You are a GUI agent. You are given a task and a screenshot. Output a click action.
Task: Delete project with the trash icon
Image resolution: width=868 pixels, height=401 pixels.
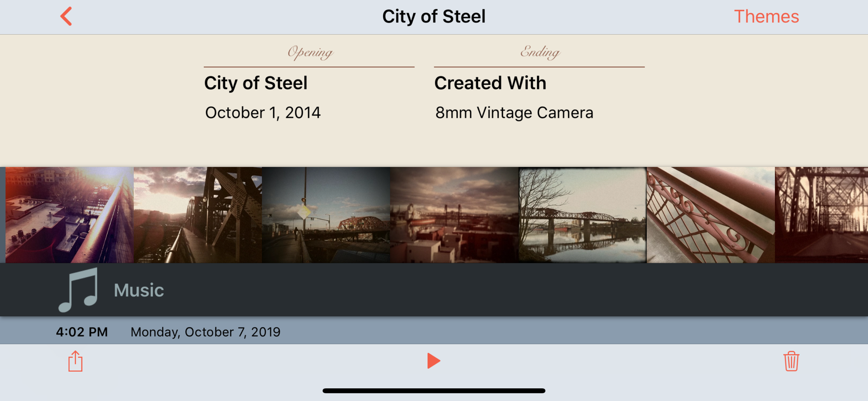coord(791,361)
